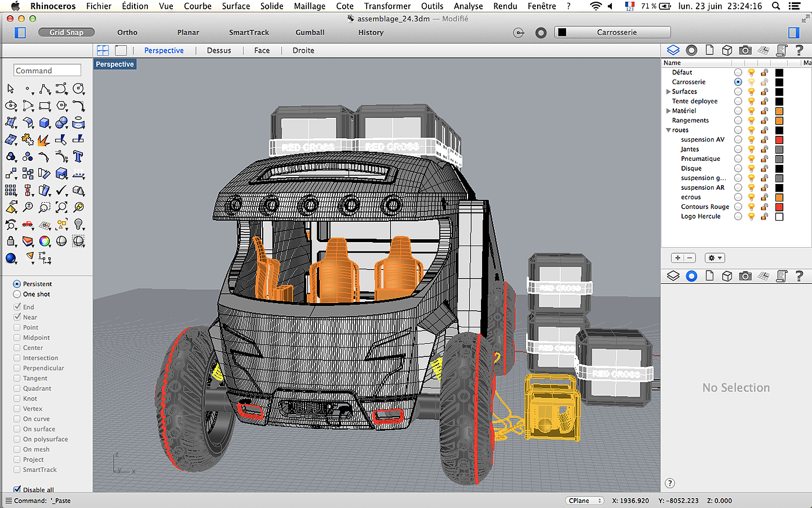This screenshot has width=812, height=508.
Task: Switch to the Dessus viewport tab
Action: (x=219, y=51)
